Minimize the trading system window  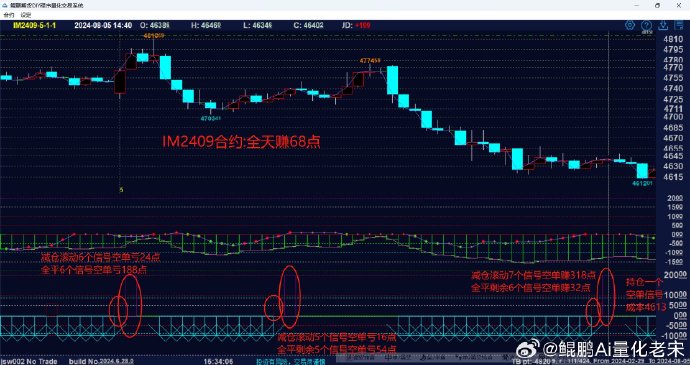click(x=637, y=5)
